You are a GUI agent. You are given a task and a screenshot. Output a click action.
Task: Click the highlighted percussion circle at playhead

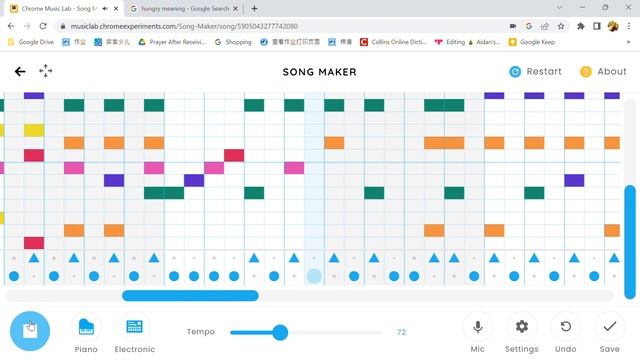coord(314,276)
